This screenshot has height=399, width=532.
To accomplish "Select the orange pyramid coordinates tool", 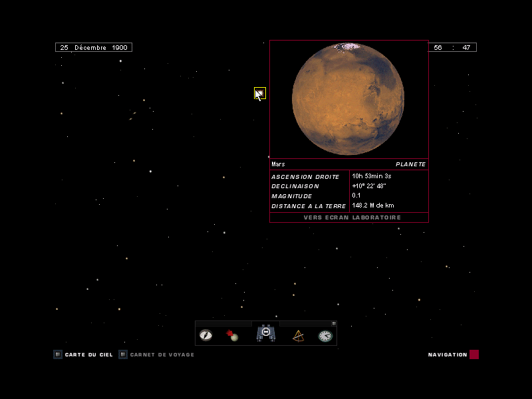I will coord(298,336).
